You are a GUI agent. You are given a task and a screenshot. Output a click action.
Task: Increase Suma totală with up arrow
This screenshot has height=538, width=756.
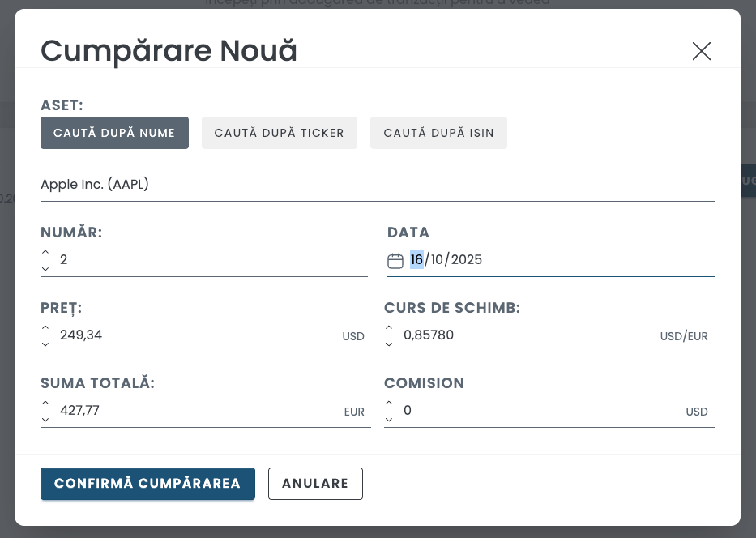point(45,403)
